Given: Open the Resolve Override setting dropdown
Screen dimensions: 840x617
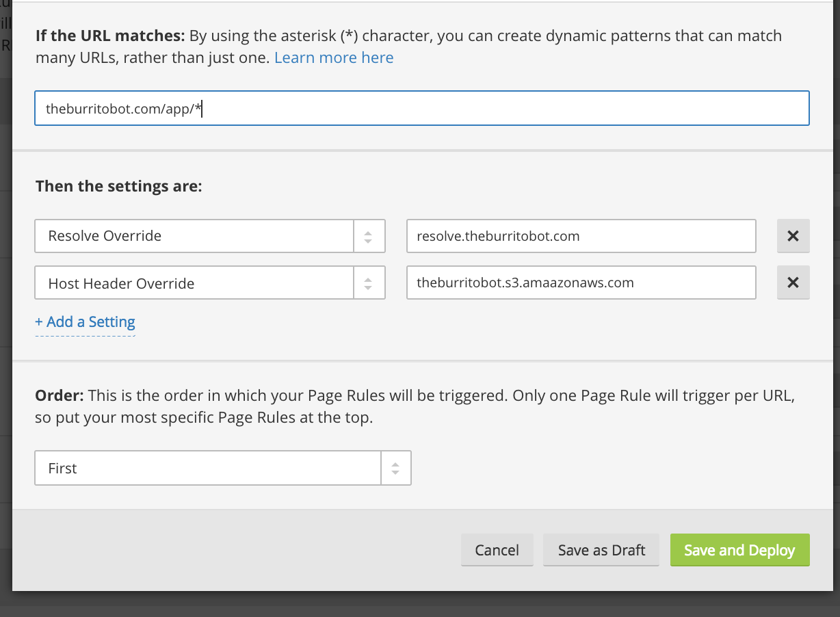Looking at the screenshot, I should [194, 236].
